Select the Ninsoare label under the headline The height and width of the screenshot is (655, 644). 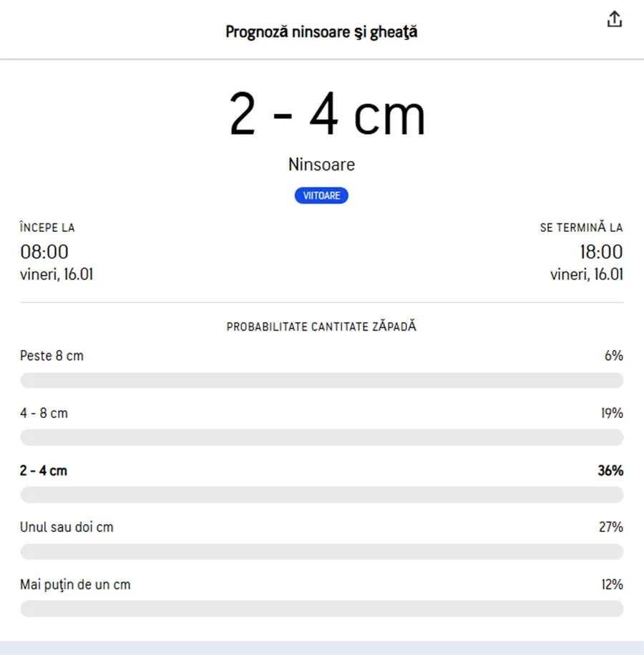(x=321, y=165)
